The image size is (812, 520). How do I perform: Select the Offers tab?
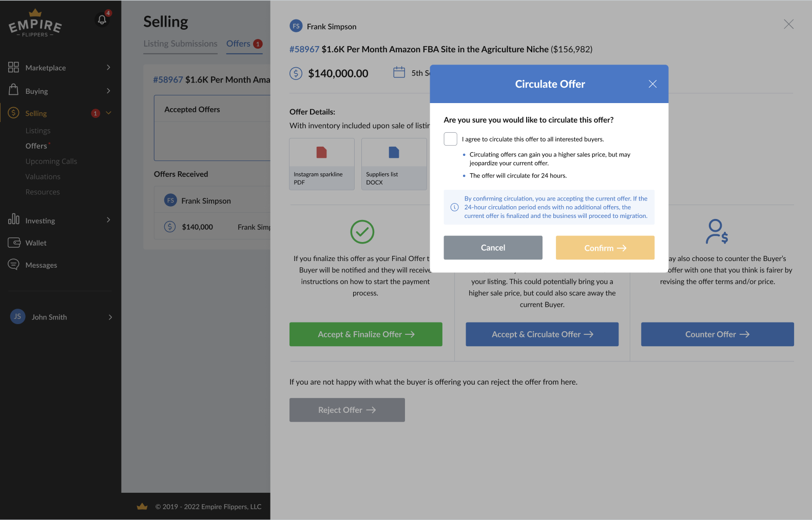click(238, 44)
